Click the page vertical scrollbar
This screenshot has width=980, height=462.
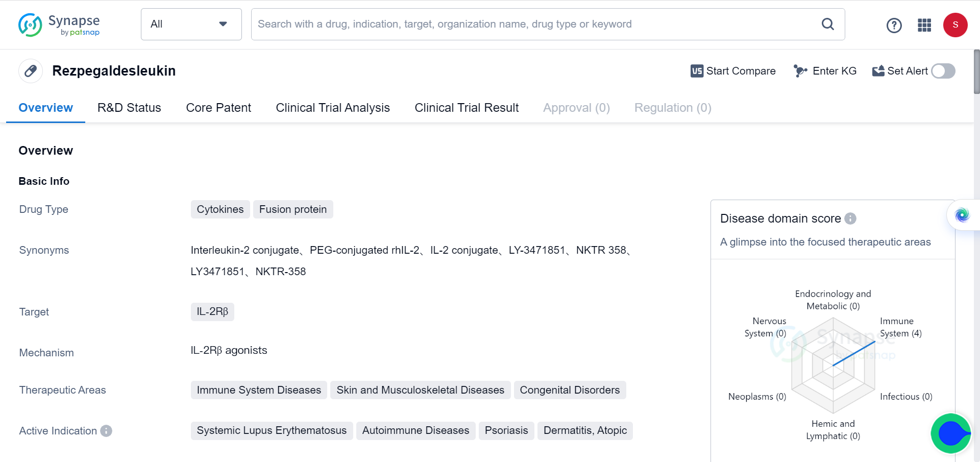tap(976, 71)
